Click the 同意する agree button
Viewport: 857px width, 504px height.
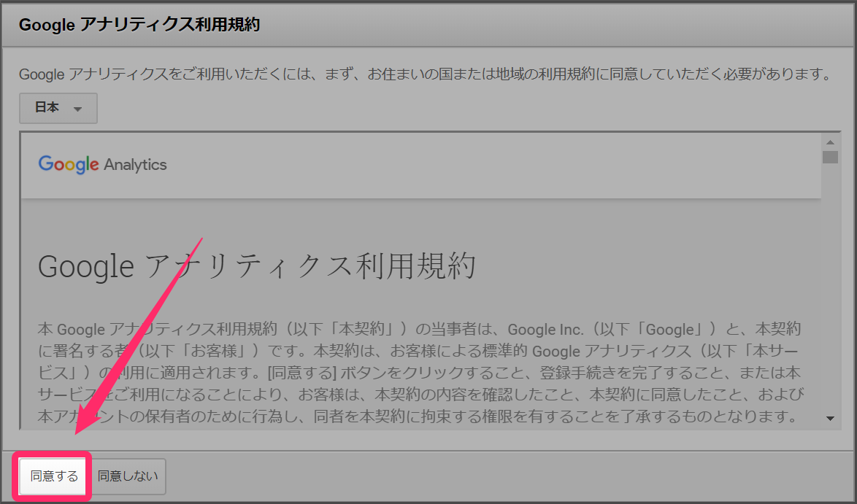[x=53, y=476]
